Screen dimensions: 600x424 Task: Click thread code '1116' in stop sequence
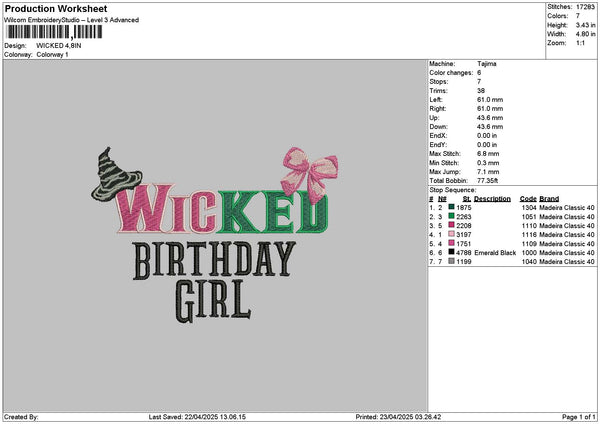pyautogui.click(x=529, y=235)
